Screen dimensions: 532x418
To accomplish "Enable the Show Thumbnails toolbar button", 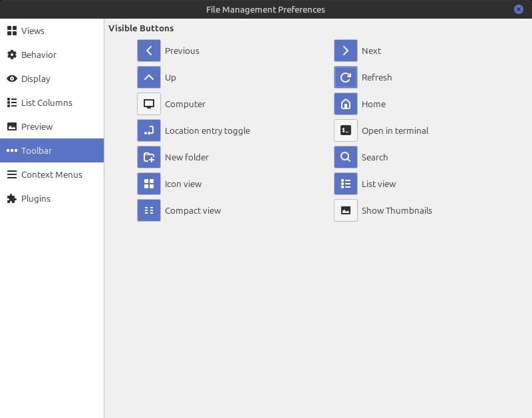I will [345, 210].
